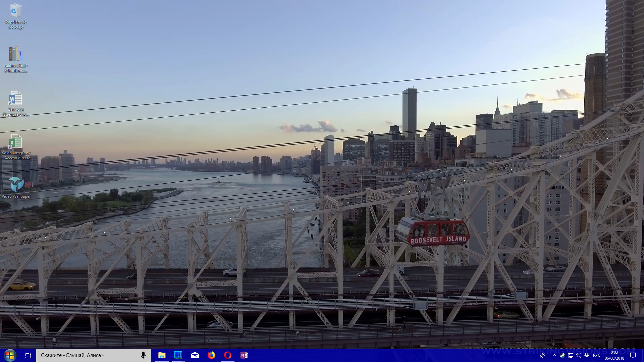Open the Papelera de reciclaje icon

coord(16,11)
